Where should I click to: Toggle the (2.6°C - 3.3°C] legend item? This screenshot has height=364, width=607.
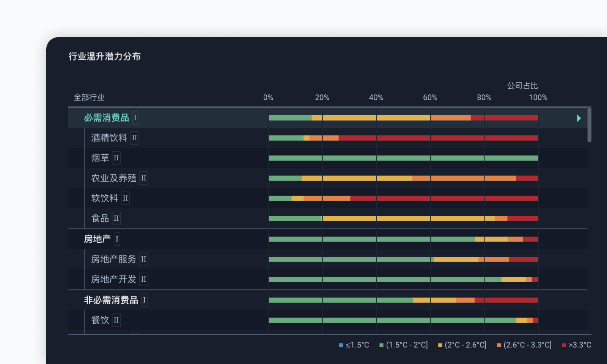pos(524,345)
